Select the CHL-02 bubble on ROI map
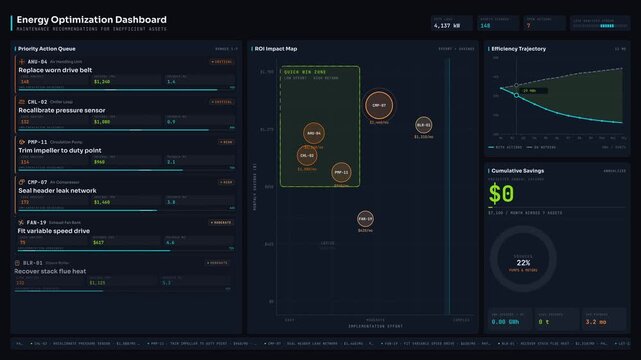 click(307, 155)
